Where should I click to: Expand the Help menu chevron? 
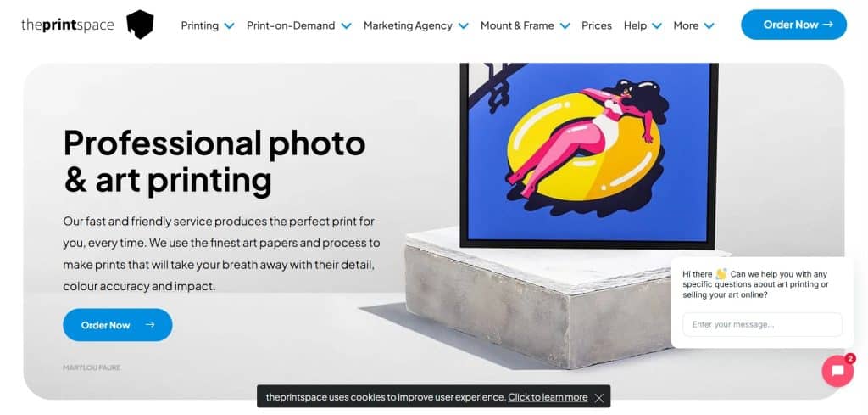click(x=657, y=25)
